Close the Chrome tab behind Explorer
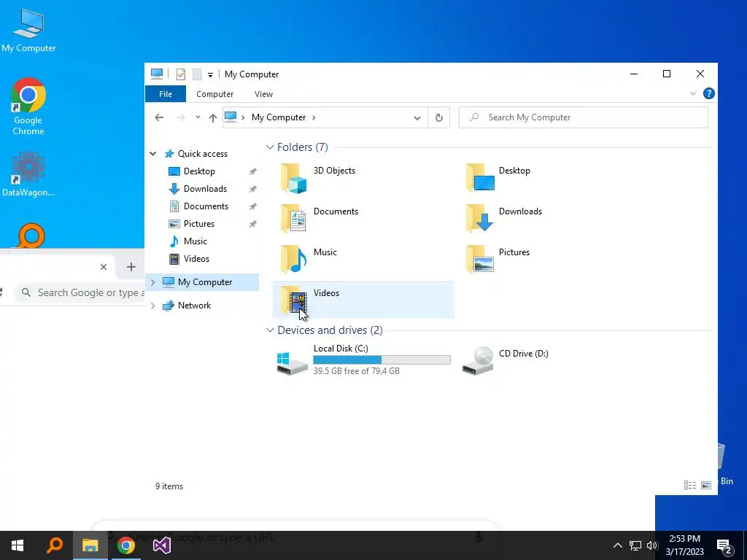This screenshot has height=560, width=747. 104,267
